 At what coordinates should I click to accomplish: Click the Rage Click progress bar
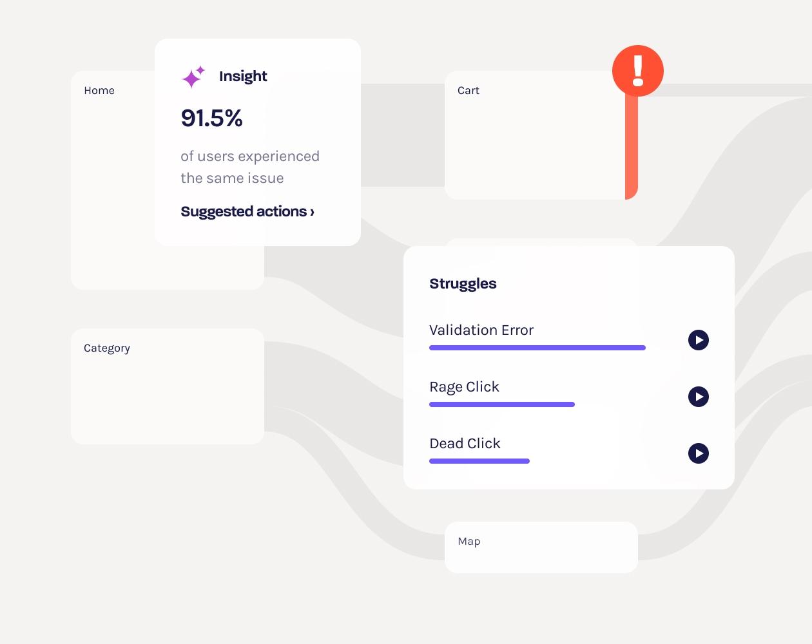click(501, 404)
